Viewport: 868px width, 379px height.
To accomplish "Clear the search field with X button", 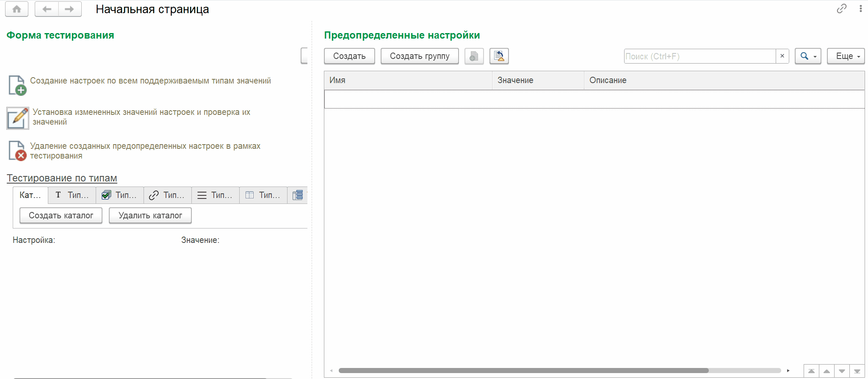I will (x=782, y=56).
